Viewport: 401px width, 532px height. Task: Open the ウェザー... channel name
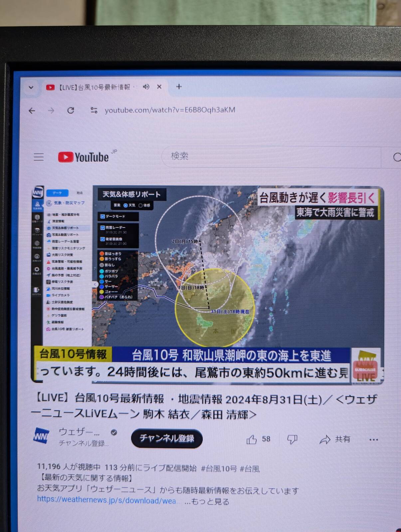pyautogui.click(x=79, y=432)
